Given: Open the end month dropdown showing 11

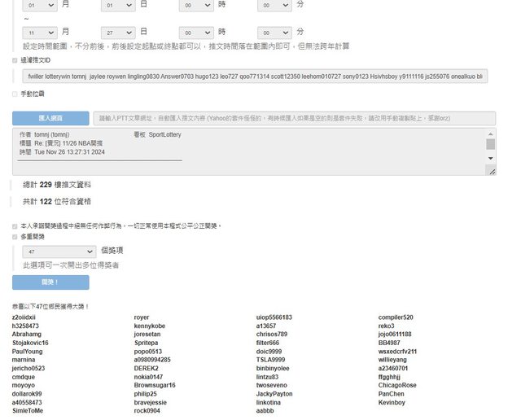Looking at the screenshot, I should tap(40, 33).
